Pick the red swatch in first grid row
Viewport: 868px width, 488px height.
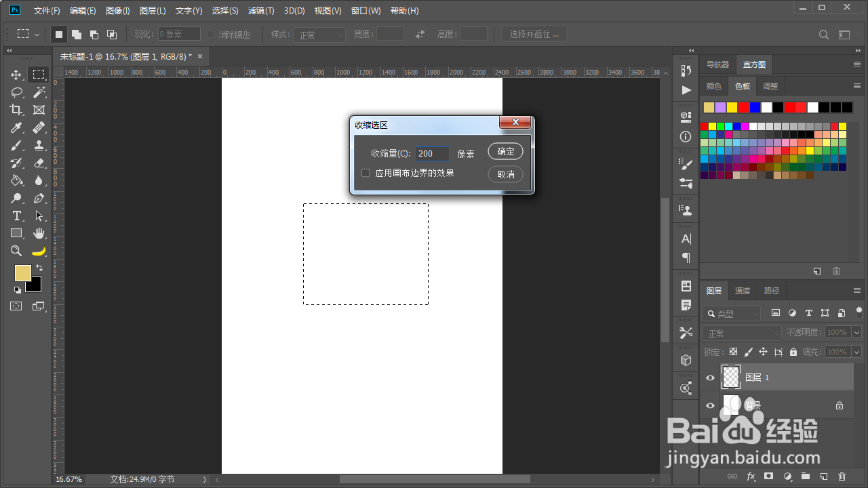(x=705, y=126)
